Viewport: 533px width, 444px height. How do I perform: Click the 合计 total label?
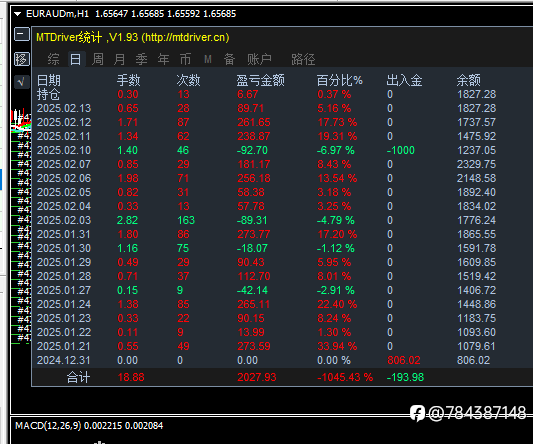click(x=78, y=377)
